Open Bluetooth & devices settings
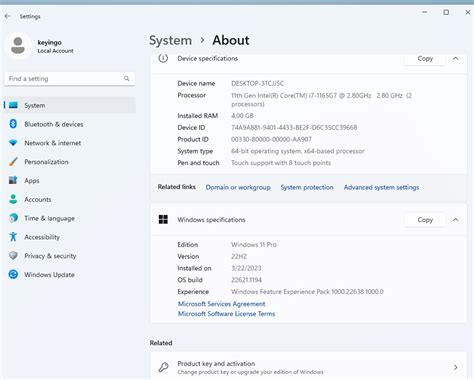474x380 pixels. point(70,124)
